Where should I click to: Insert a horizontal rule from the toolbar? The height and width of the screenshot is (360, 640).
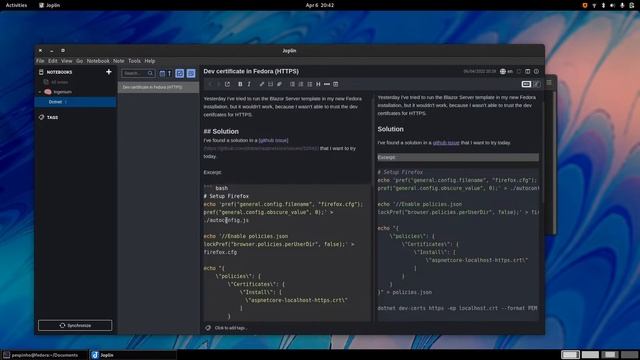pyautogui.click(x=327, y=84)
